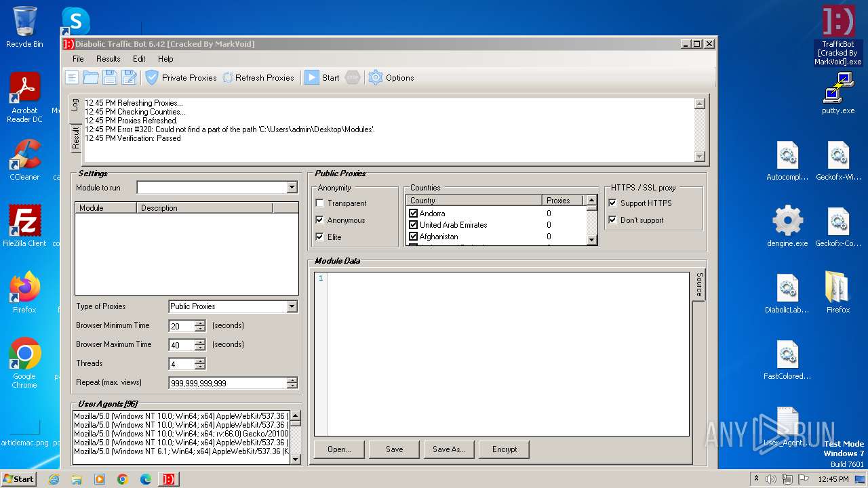
Task: Click Refresh Proxies in the toolbar
Action: point(258,77)
